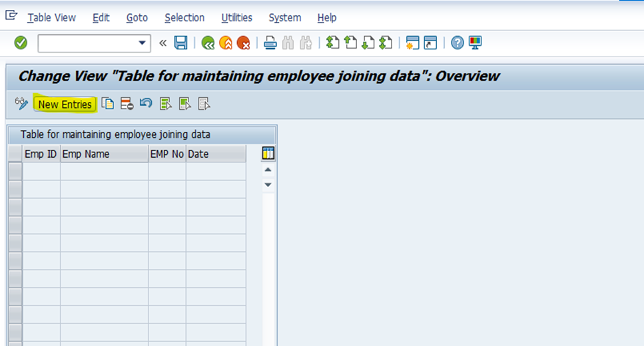Open the Utilities menu
644x346 pixels.
[x=236, y=18]
